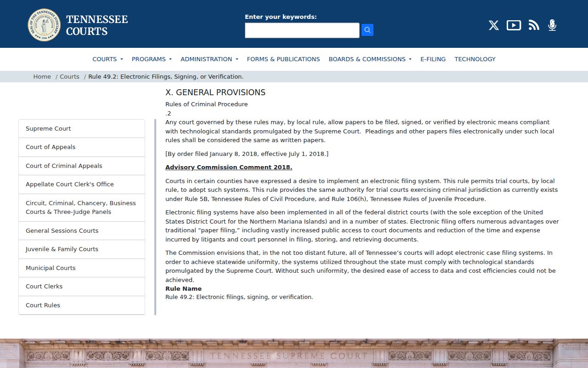
Task: Click 'Advisory Commission Comment 2018.' heading
Action: 229,167
